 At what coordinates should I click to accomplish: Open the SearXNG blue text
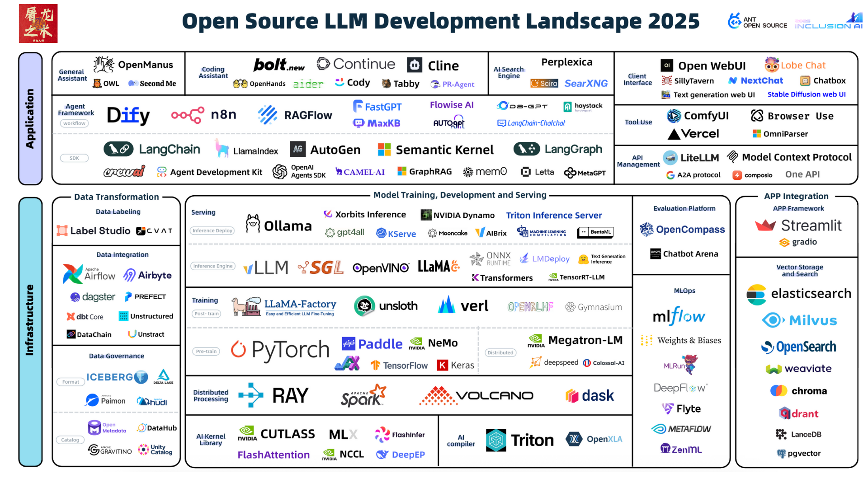tap(586, 83)
